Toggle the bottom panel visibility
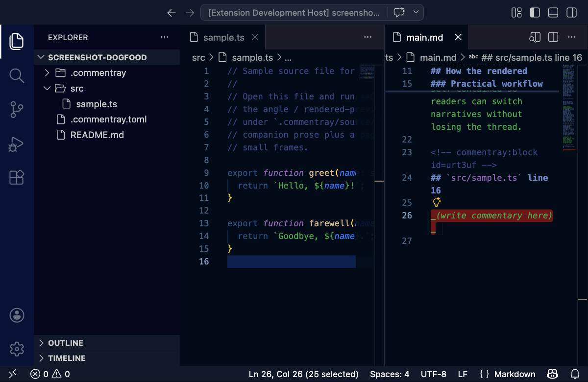Screen dimensions: 588x382 [553, 13]
